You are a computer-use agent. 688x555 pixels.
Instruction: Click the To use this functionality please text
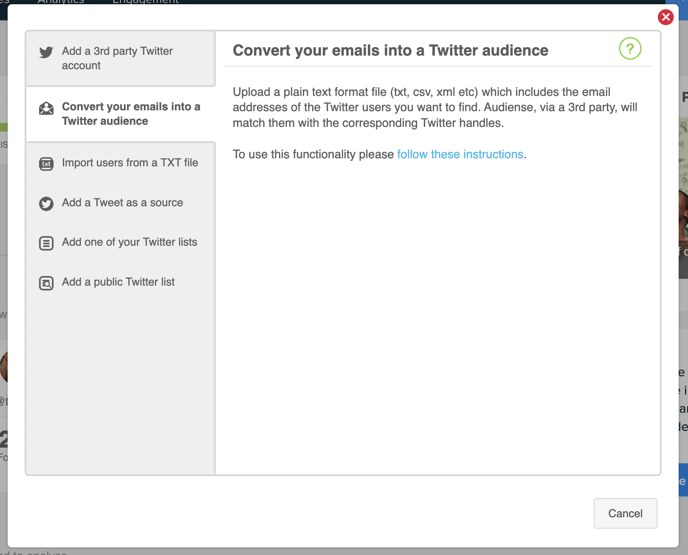pos(313,154)
